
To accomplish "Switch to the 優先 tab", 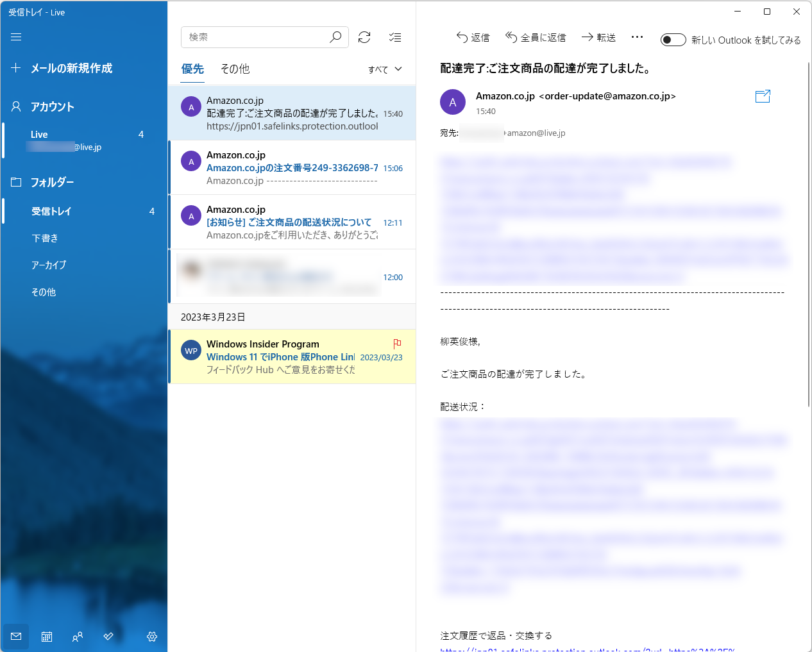I will tap(192, 69).
